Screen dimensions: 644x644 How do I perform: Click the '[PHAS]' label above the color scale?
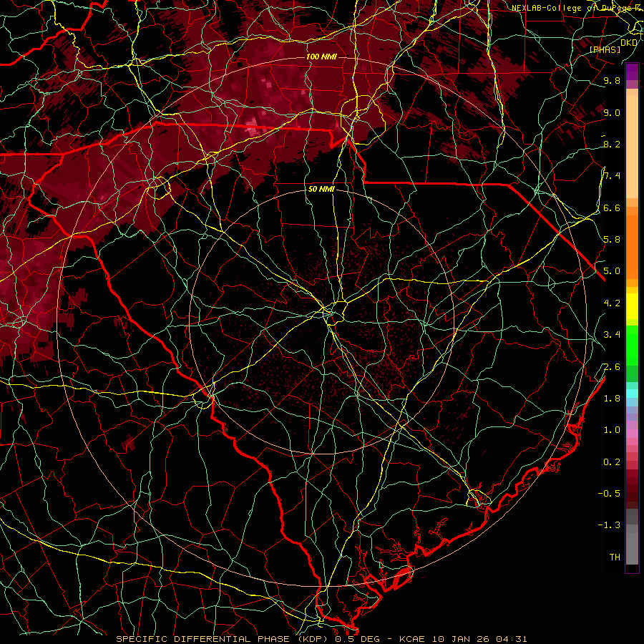[605, 50]
